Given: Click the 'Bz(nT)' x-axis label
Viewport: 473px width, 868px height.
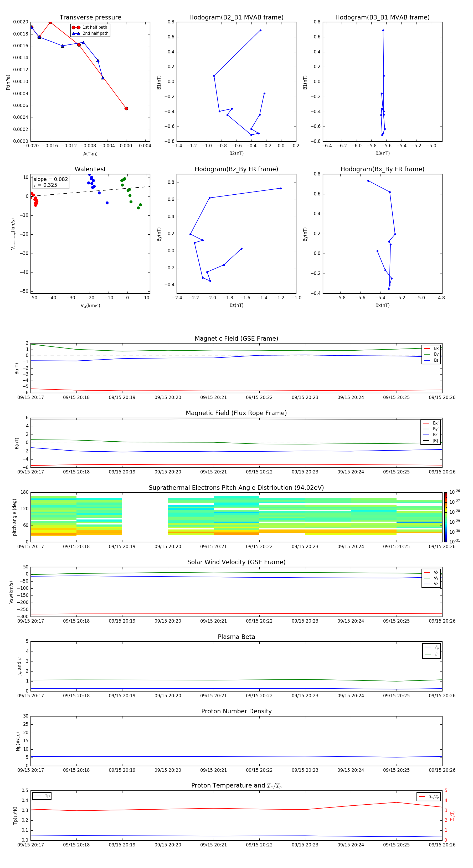Looking at the screenshot, I should coord(236,305).
